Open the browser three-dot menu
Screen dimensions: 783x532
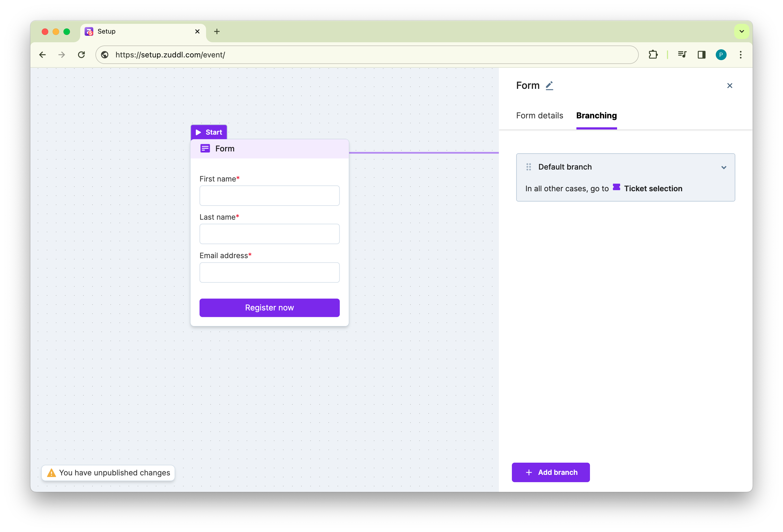[x=740, y=54]
